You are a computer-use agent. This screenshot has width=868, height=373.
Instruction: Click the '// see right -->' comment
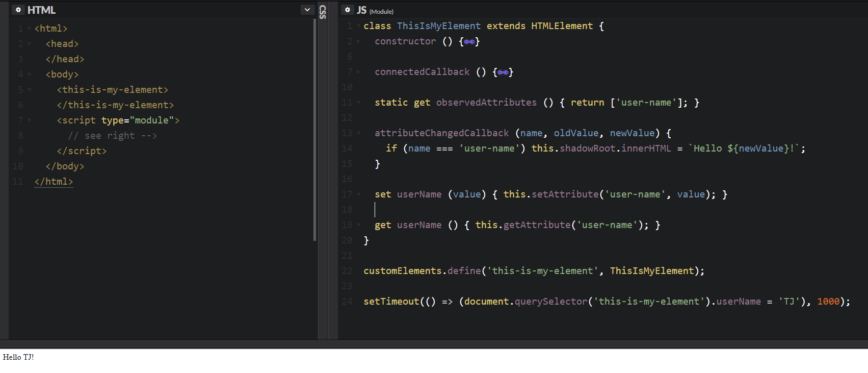tap(113, 136)
